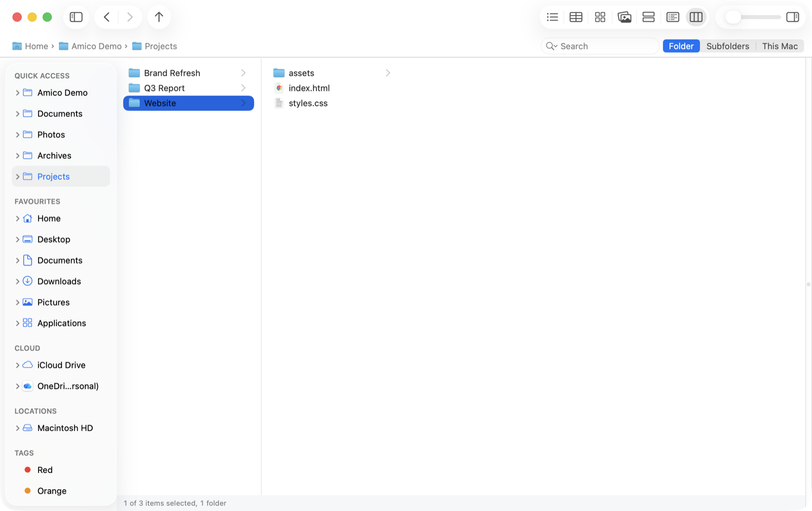Set search scope to This Mac
The image size is (812, 511).
tap(780, 46)
